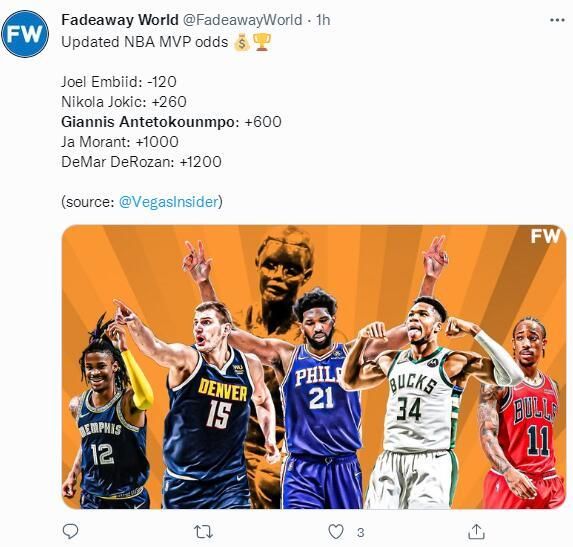
Task: Open the @VegasInsider mention link
Action: 168,202
